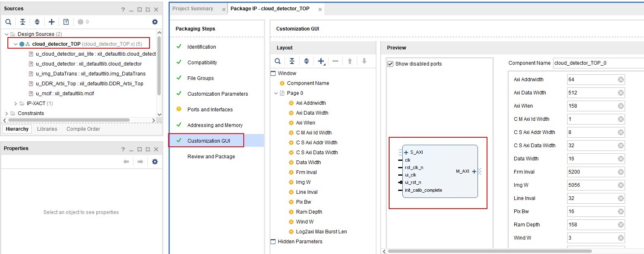Move Layout item down arrow
The height and width of the screenshot is (254, 644).
[364, 61]
